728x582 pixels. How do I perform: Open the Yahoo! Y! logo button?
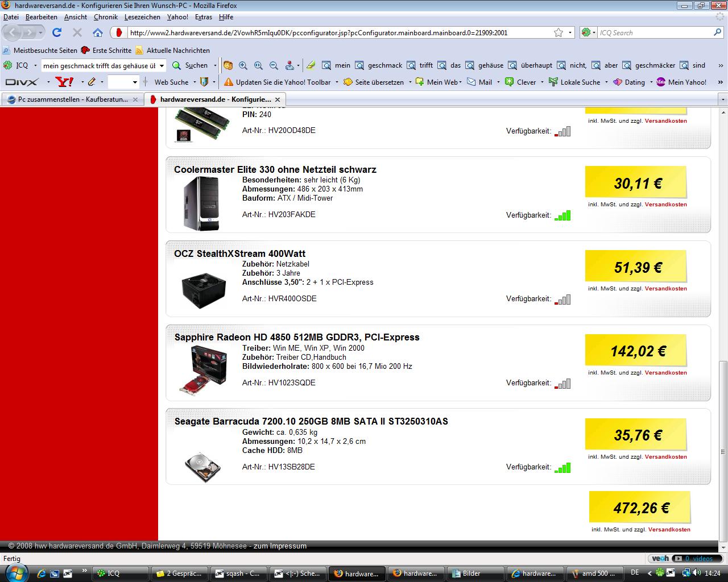[64, 82]
